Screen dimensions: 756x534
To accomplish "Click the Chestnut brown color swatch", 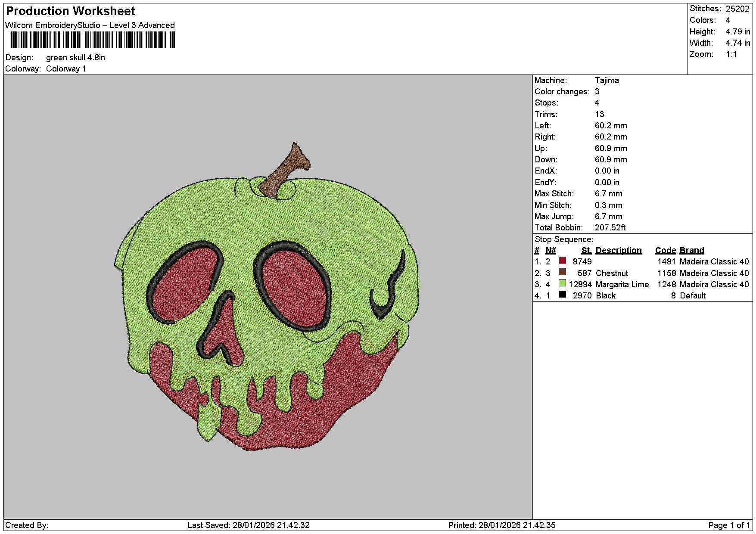I will coord(562,272).
